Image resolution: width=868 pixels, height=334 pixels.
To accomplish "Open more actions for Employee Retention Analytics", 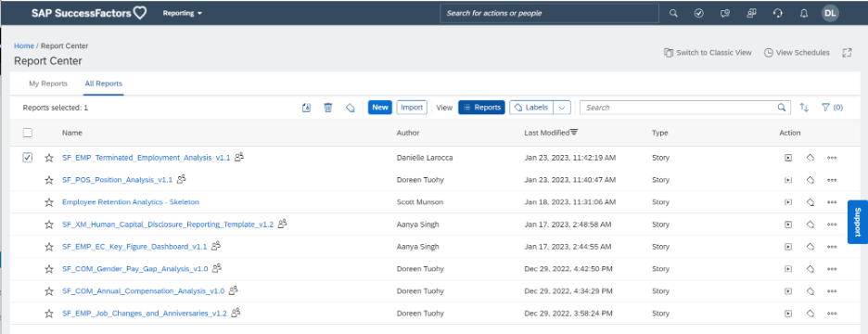I will (832, 202).
